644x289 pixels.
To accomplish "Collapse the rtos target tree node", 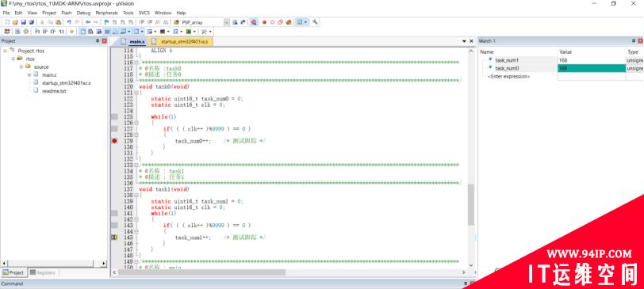I will point(13,59).
